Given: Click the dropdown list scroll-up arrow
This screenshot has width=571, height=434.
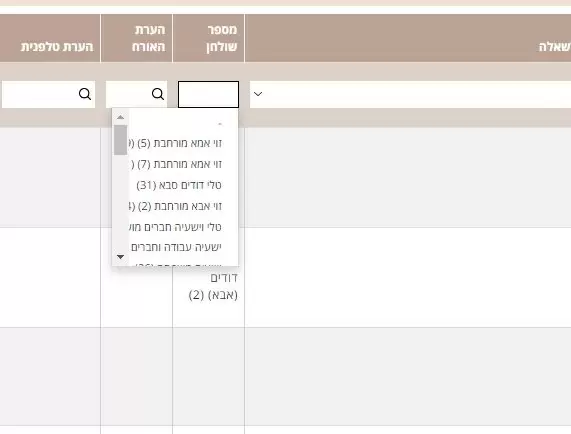Looking at the screenshot, I should pos(120,117).
